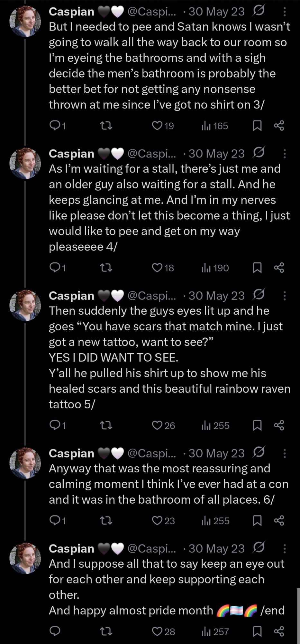Viewport: 300px width, 644px height.
Task: Retweet the happy pride month tweet
Action: 106,631
